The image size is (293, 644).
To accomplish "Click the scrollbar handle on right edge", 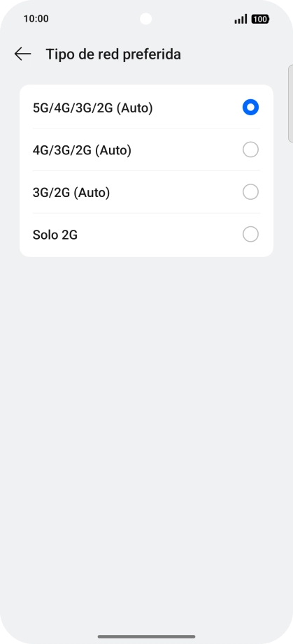I will pos(290,103).
